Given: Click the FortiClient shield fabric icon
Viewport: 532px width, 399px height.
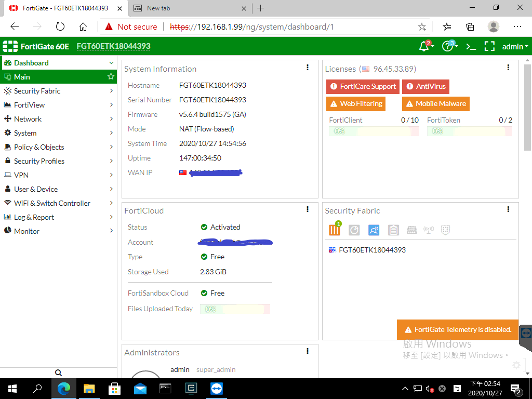Looking at the screenshot, I should pos(445,230).
